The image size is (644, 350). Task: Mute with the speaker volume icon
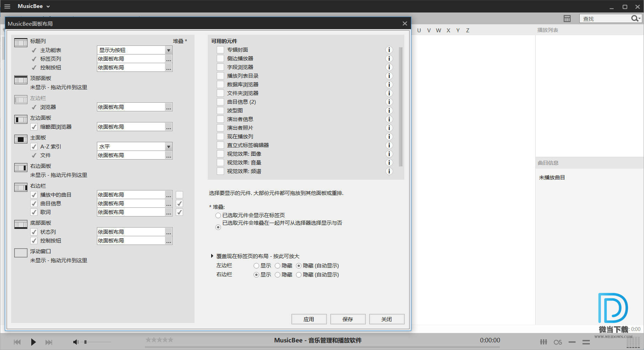[76, 342]
